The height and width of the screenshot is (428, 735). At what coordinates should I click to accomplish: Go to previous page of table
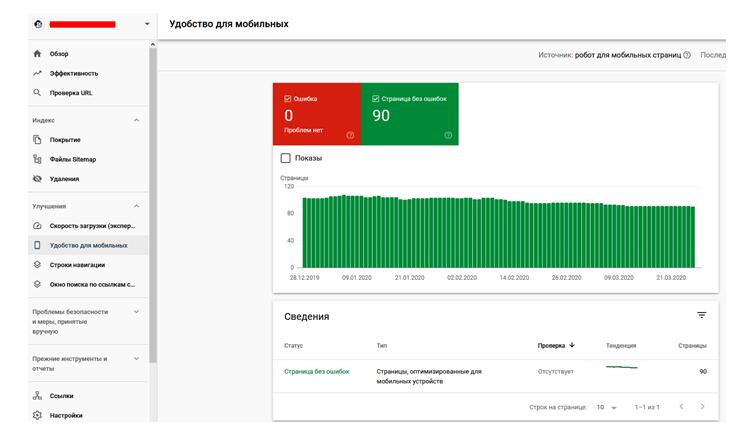[681, 406]
